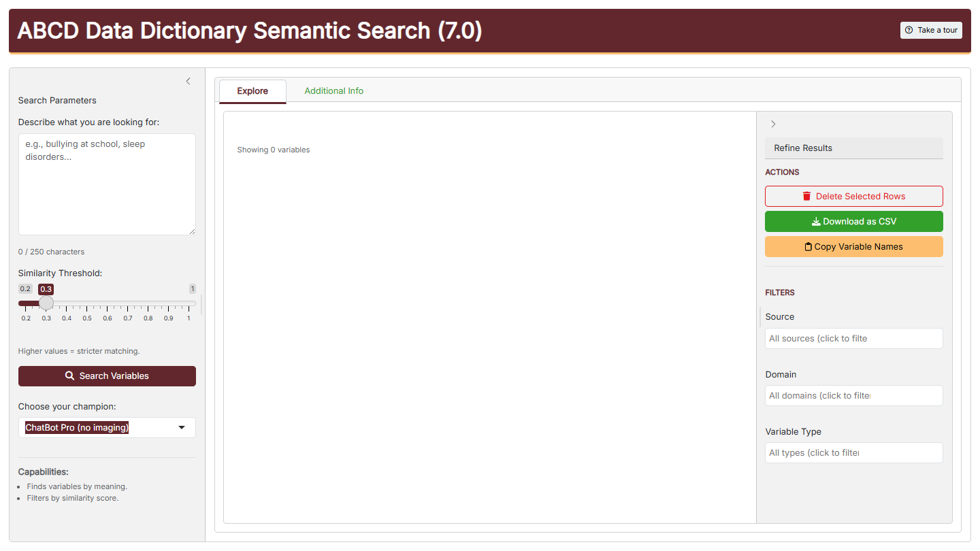The height and width of the screenshot is (551, 980).
Task: Open the Choose your champion dropdown
Action: (107, 427)
